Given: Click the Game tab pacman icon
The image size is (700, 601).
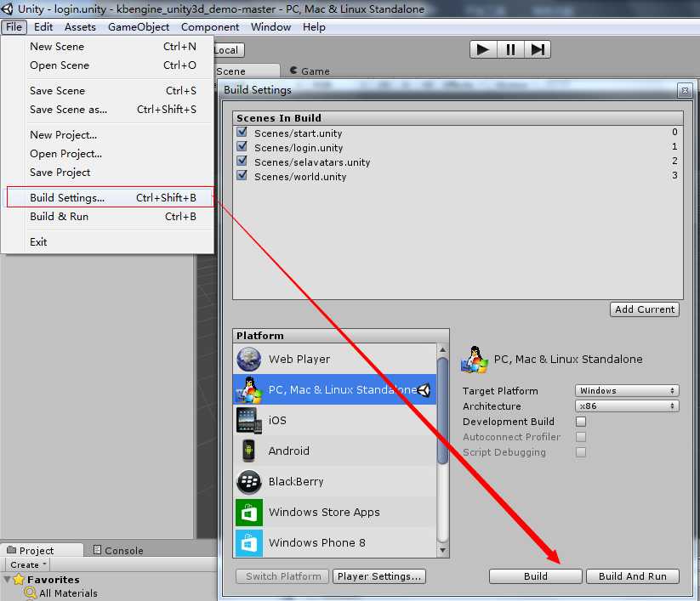Looking at the screenshot, I should click(x=293, y=71).
